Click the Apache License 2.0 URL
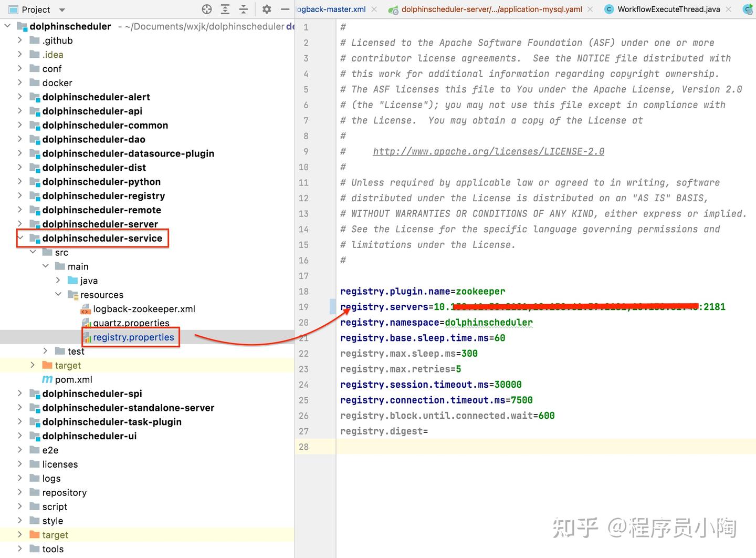 (x=488, y=151)
